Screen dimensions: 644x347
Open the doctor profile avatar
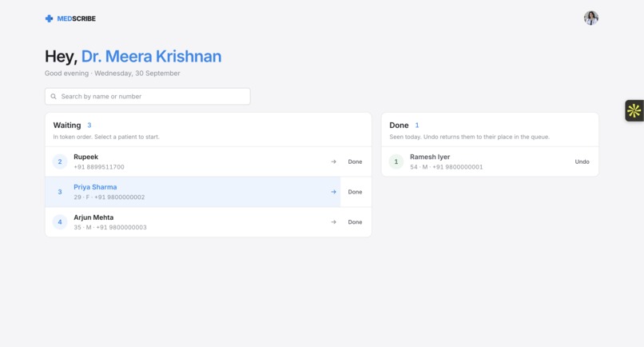click(591, 18)
